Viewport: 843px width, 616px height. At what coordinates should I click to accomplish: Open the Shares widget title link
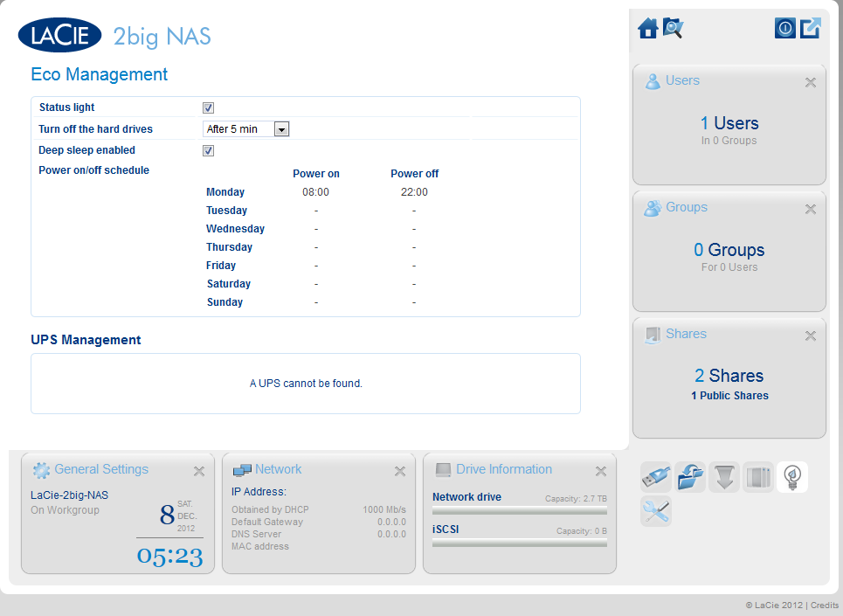[686, 334]
